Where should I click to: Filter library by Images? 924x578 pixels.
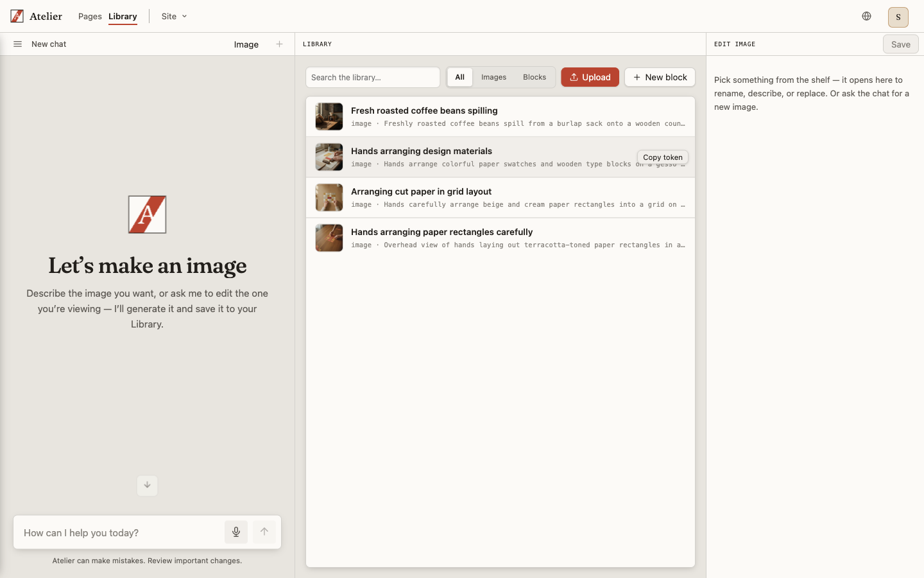[x=494, y=77]
